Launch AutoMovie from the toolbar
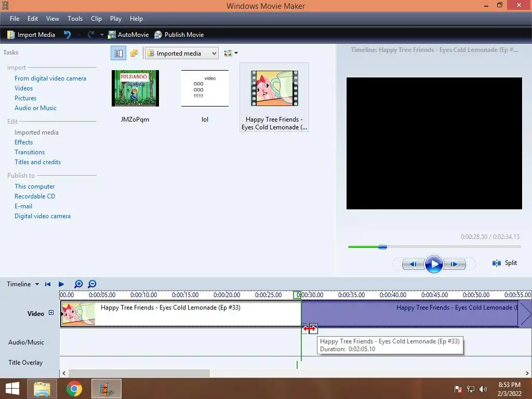This screenshot has height=399, width=532. pos(128,35)
